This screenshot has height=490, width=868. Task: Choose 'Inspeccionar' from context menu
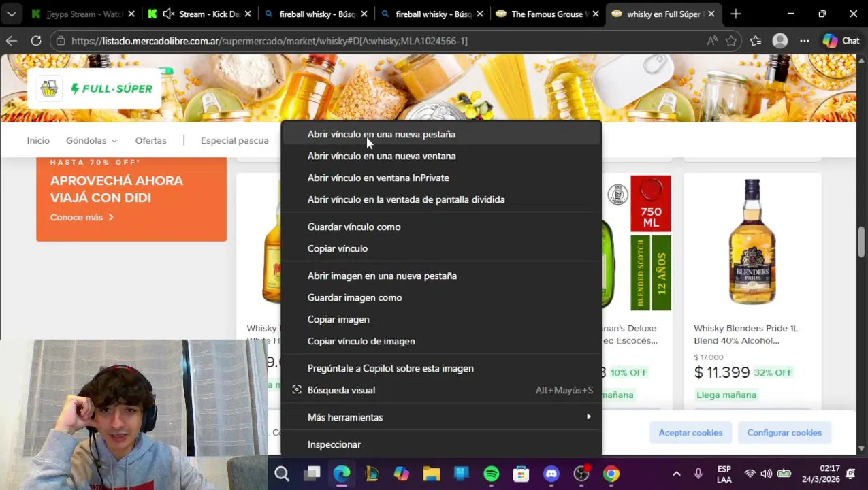click(x=441, y=444)
